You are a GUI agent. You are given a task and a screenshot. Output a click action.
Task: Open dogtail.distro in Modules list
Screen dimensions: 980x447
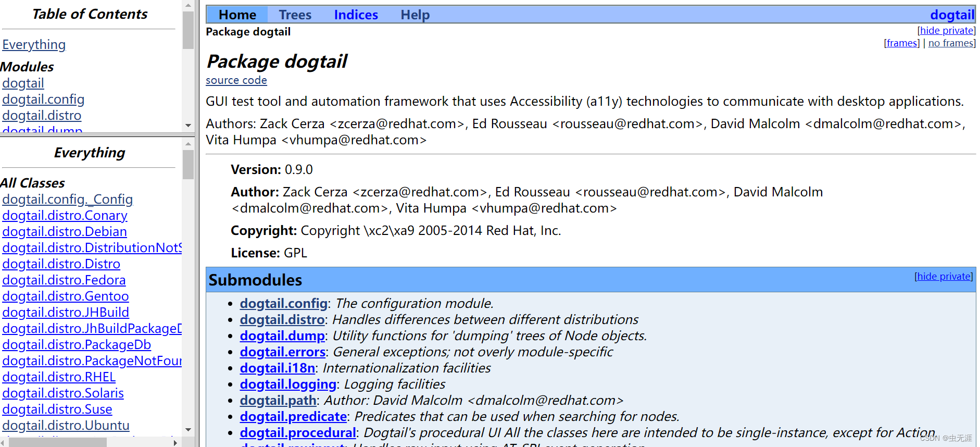[42, 116]
